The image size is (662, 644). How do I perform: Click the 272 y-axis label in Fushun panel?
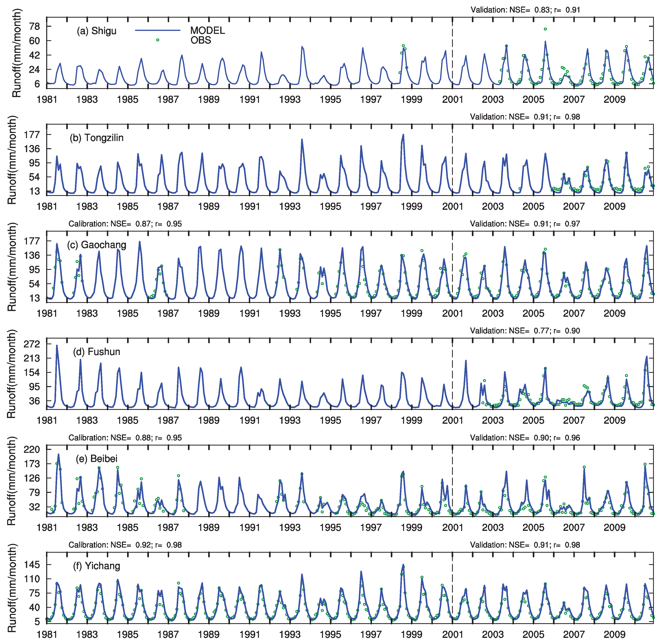32,344
